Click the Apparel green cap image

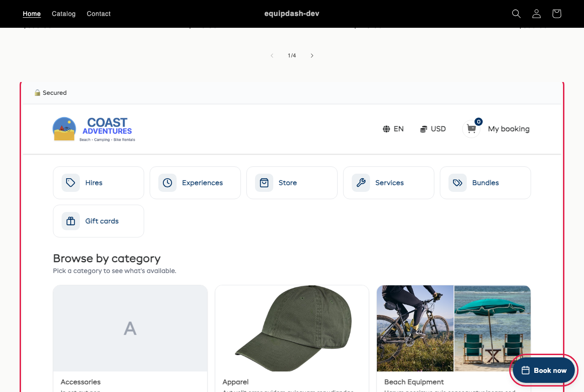click(x=292, y=328)
